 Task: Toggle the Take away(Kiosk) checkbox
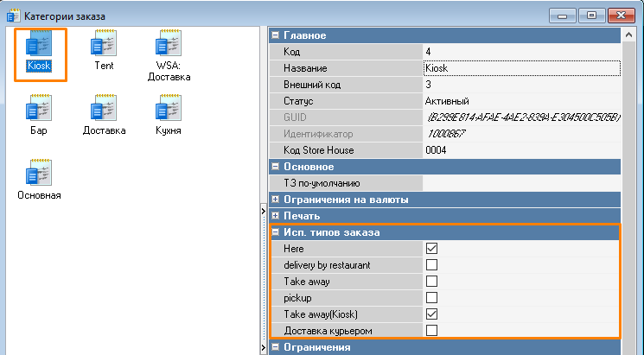point(431,314)
